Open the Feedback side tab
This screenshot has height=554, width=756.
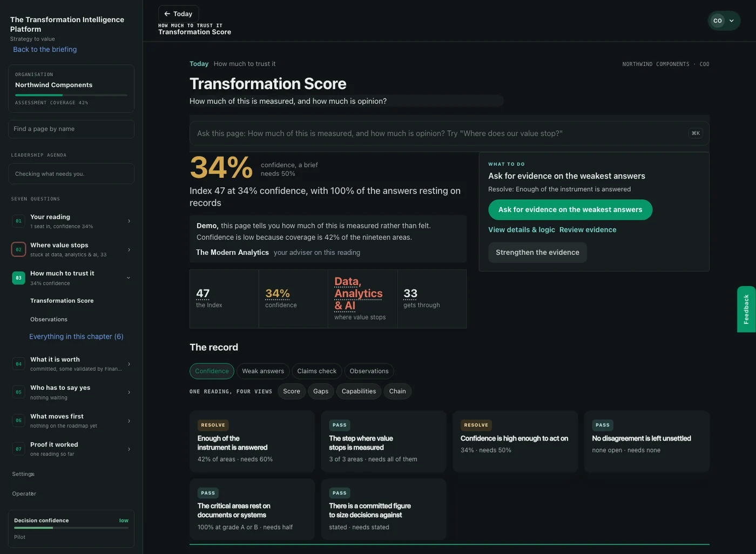click(x=746, y=309)
